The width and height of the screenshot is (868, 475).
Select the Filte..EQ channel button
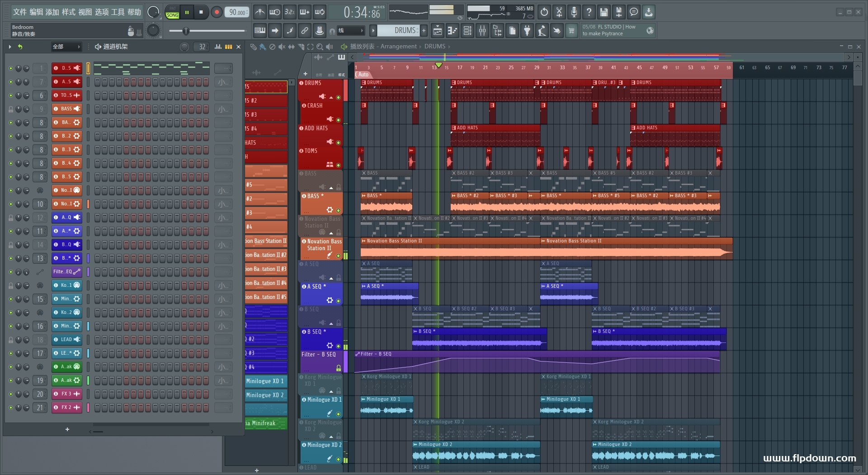(x=67, y=272)
